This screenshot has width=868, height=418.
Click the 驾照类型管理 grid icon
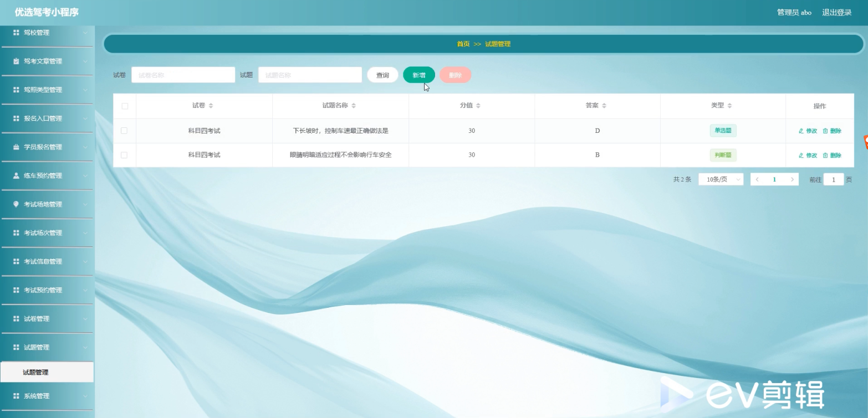coord(16,90)
